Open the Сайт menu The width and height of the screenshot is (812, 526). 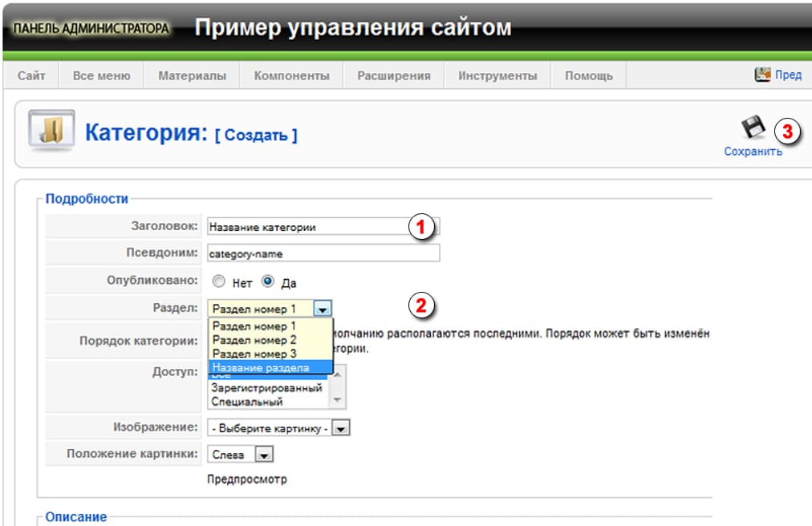tap(32, 74)
